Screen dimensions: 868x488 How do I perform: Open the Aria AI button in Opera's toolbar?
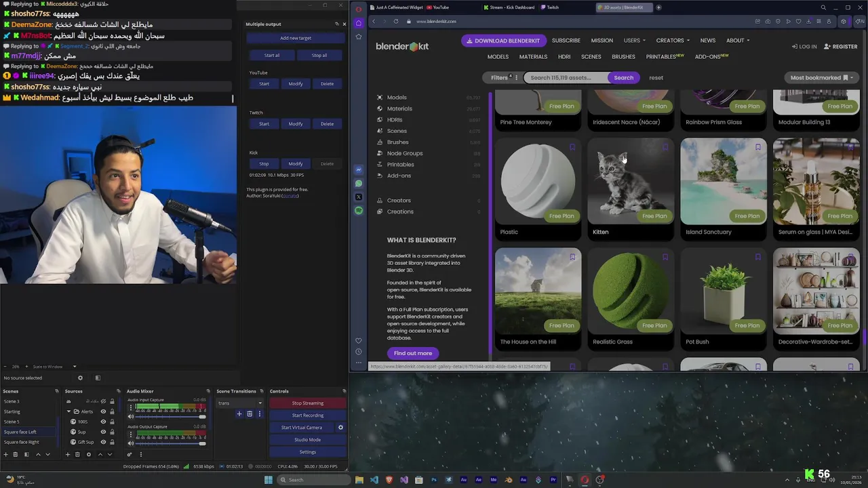[860, 21]
